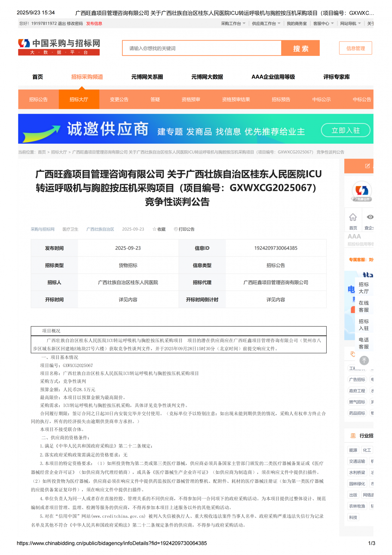Click the orange edit icon in sidebar
The height and width of the screenshot is (555, 392).
(x=367, y=166)
